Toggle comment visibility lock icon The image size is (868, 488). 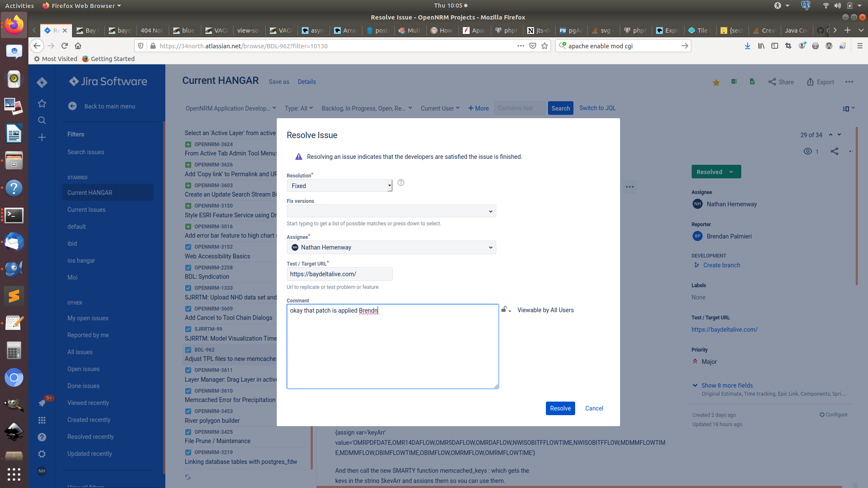coord(506,310)
